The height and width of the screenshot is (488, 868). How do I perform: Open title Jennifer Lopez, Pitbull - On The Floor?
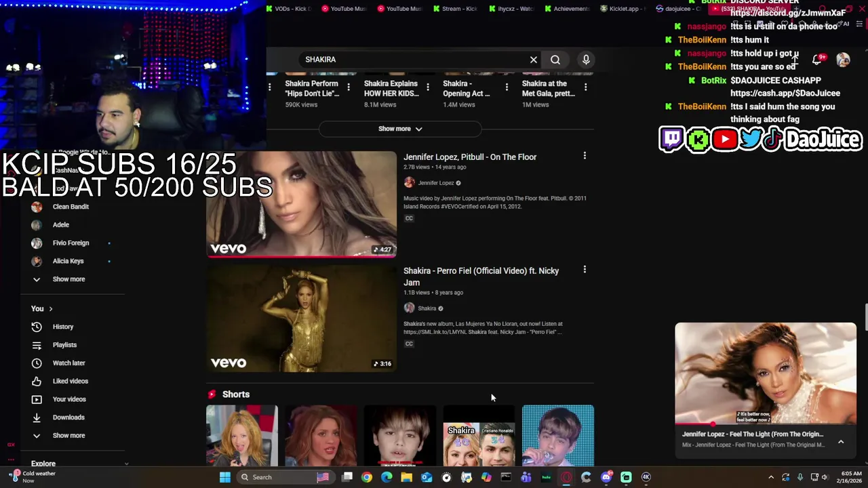470,157
